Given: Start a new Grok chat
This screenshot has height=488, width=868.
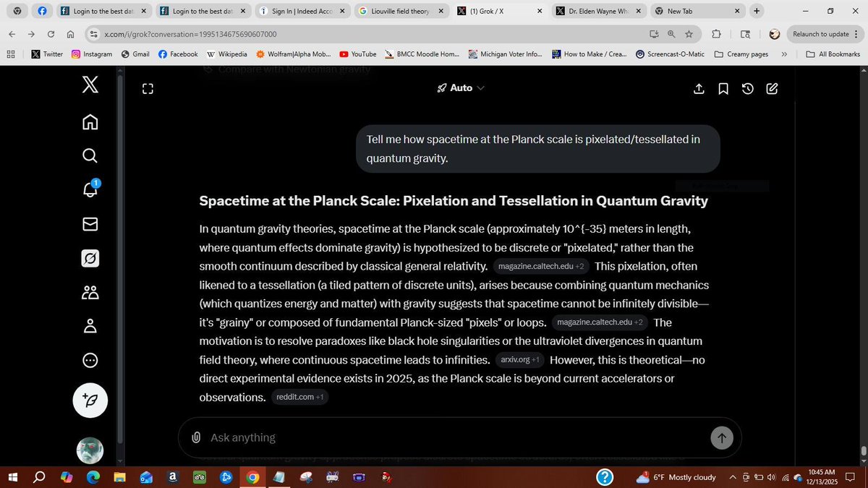Looking at the screenshot, I should 772,88.
